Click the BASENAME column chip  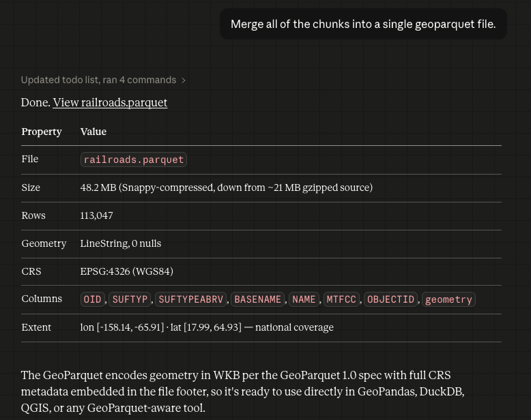[257, 299]
